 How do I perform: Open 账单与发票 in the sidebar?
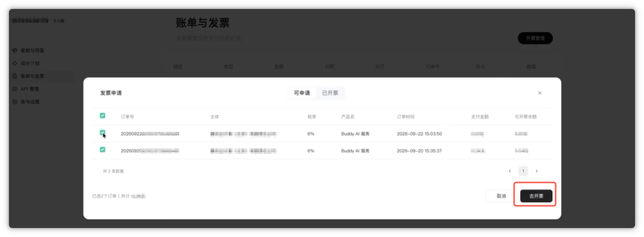click(32, 76)
